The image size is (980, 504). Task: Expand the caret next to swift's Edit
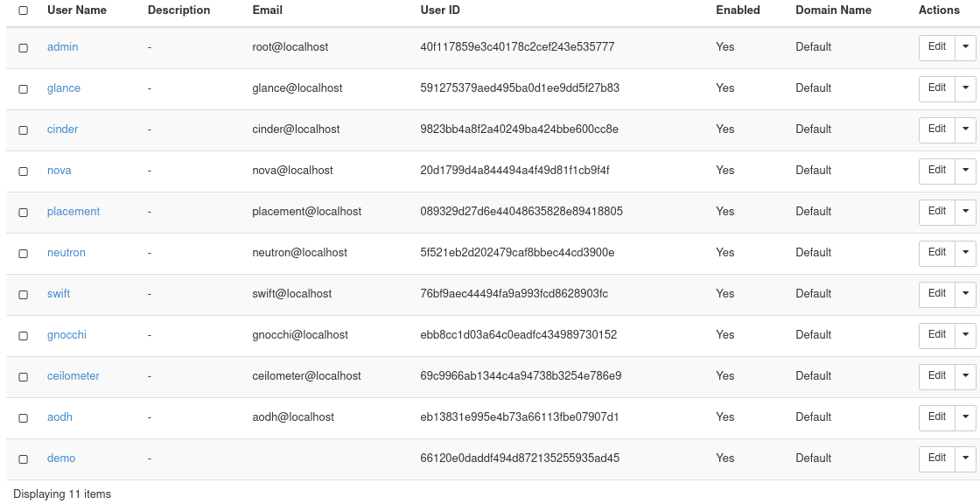pyautogui.click(x=965, y=294)
